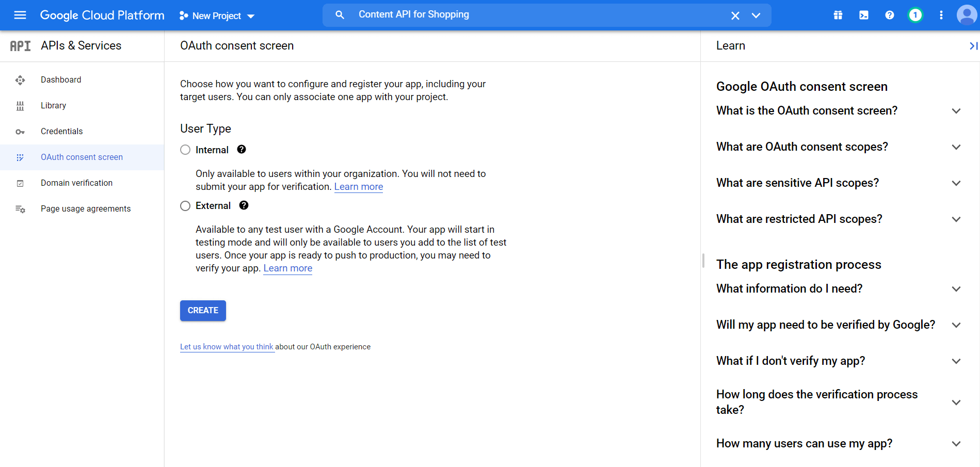The height and width of the screenshot is (467, 980).
Task: Click the APIs & Services sidebar title
Action: (81, 46)
